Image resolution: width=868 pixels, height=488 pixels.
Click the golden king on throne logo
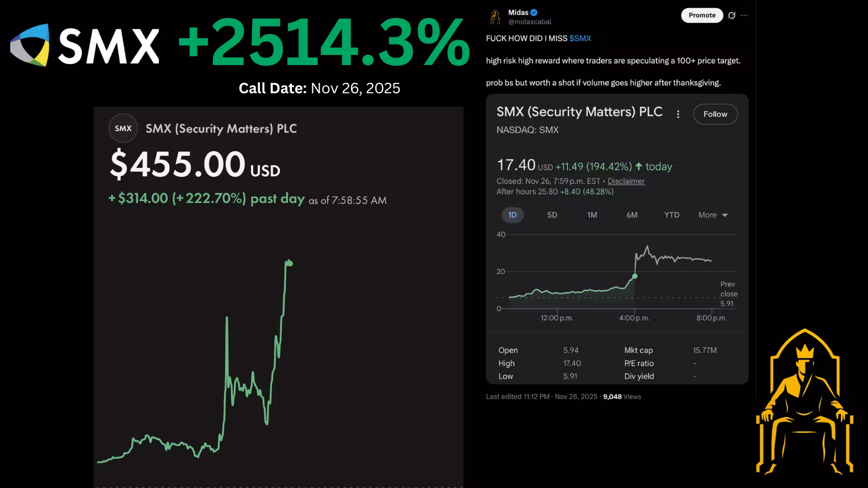pyautogui.click(x=805, y=402)
